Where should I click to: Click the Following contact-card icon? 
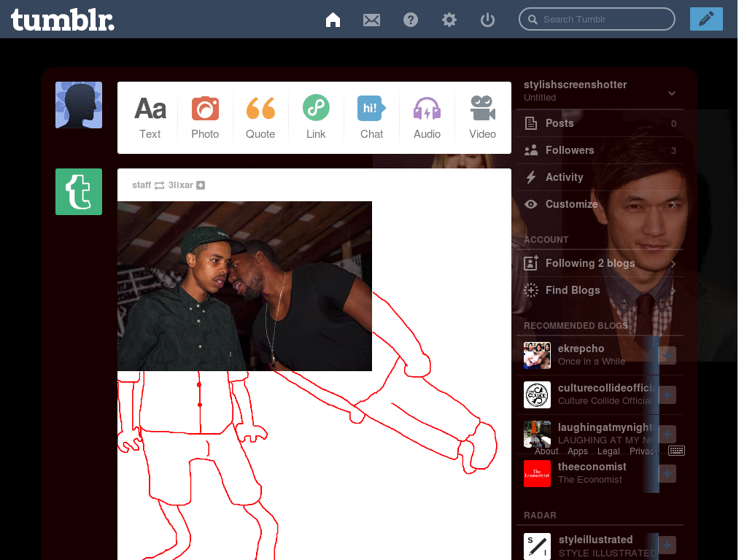(x=531, y=262)
